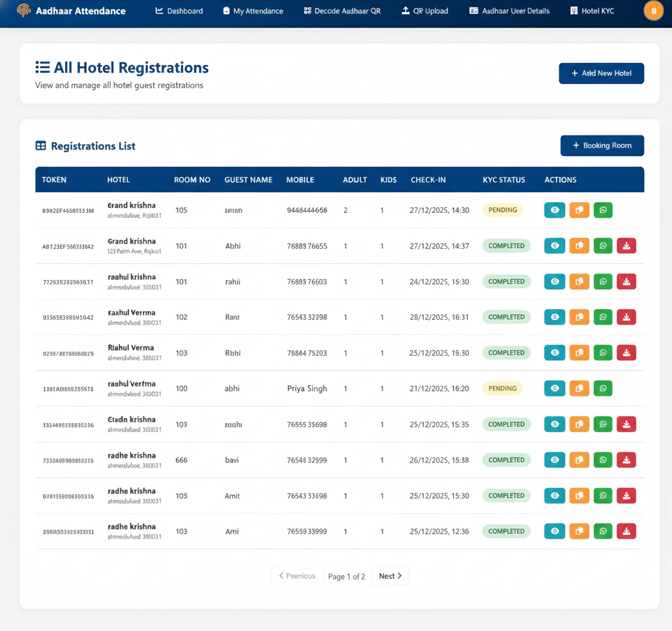Open the QR Upload section
Viewport: 672px width, 631px height.
(x=424, y=11)
